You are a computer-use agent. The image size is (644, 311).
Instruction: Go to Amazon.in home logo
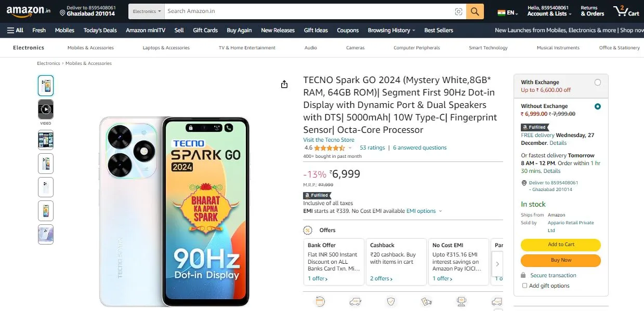[x=29, y=11]
